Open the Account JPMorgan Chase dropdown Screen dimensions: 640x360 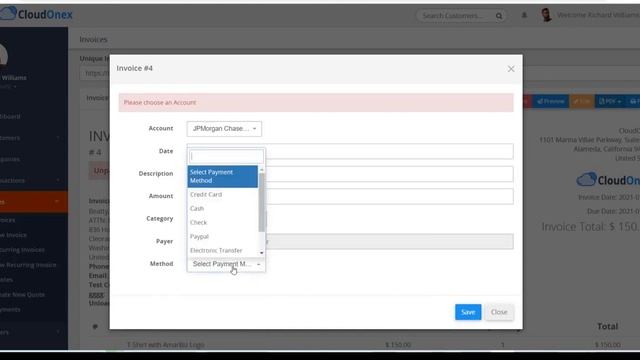pyautogui.click(x=224, y=129)
